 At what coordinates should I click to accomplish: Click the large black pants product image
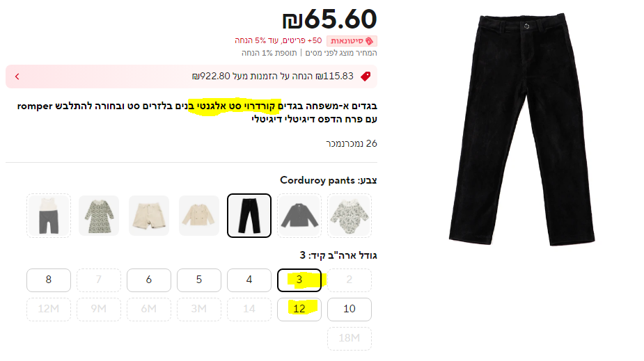pos(521,129)
